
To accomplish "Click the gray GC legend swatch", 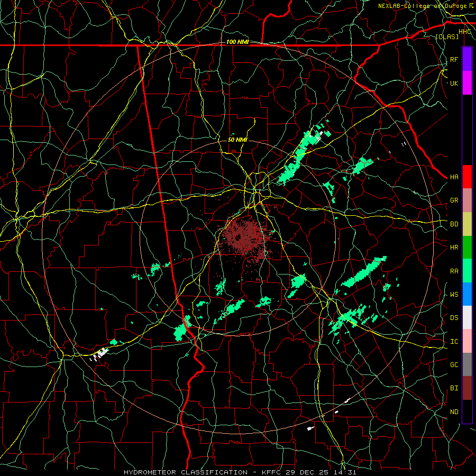I will click(467, 364).
